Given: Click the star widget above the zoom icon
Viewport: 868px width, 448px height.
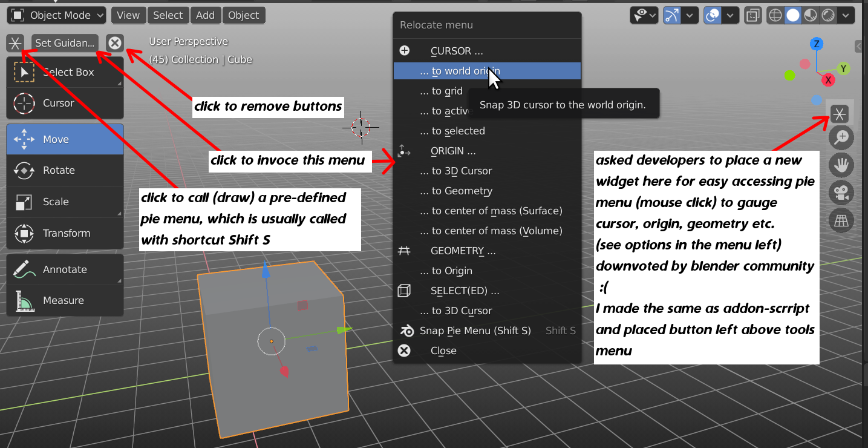Looking at the screenshot, I should coord(840,113).
